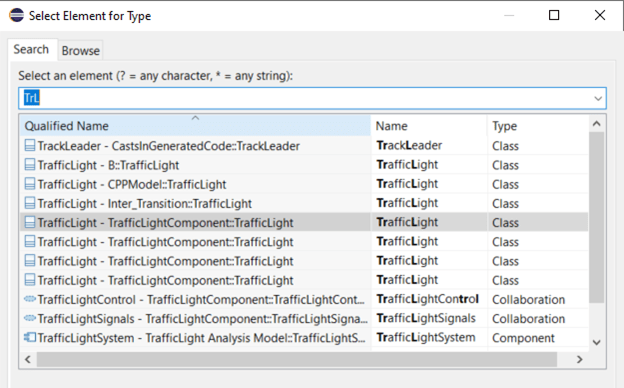The height and width of the screenshot is (388, 624).
Task: Click the Name column header
Action: (429, 126)
